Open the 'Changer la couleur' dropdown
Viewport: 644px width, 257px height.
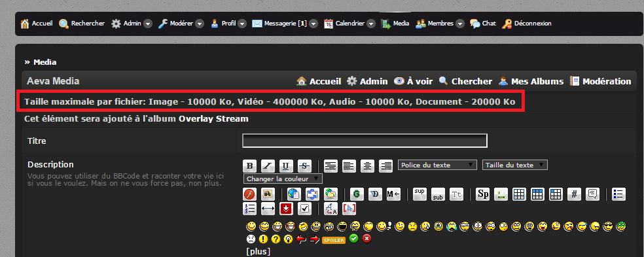tap(283, 179)
